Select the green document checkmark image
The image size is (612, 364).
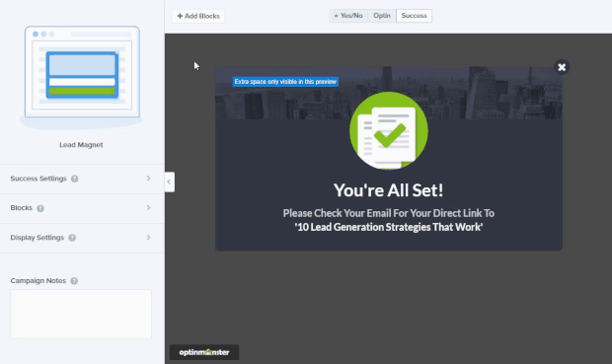click(389, 130)
